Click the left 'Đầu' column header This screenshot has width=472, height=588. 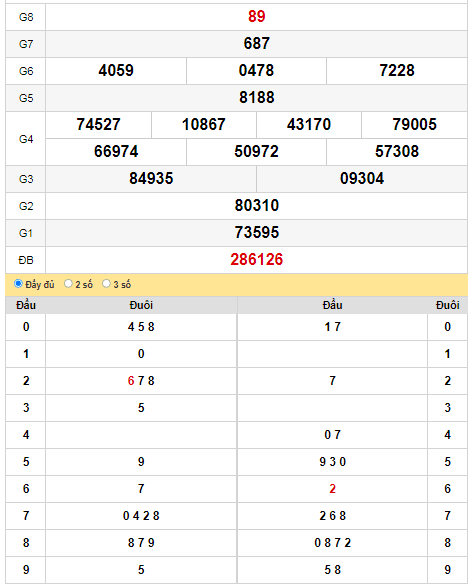coord(26,305)
